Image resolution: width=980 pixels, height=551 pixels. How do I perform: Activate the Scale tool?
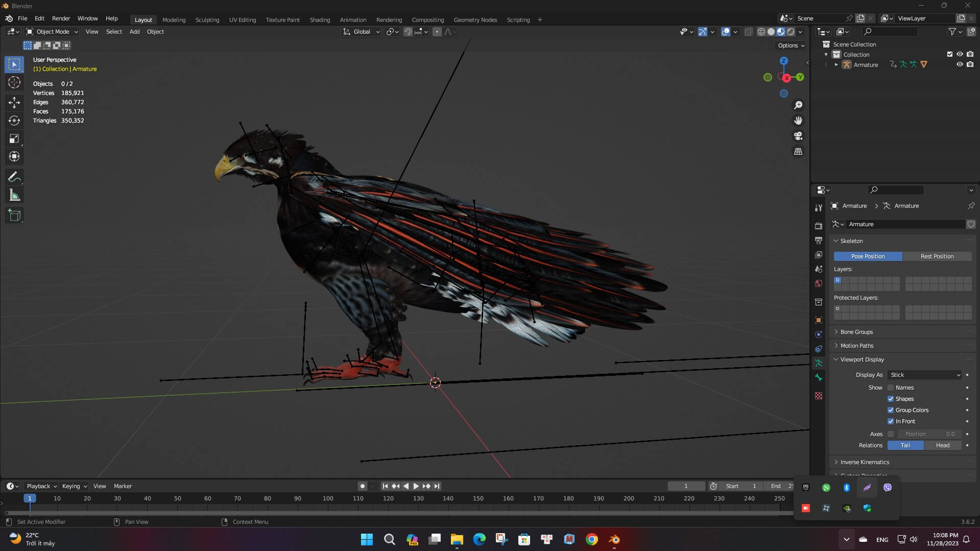click(x=14, y=138)
